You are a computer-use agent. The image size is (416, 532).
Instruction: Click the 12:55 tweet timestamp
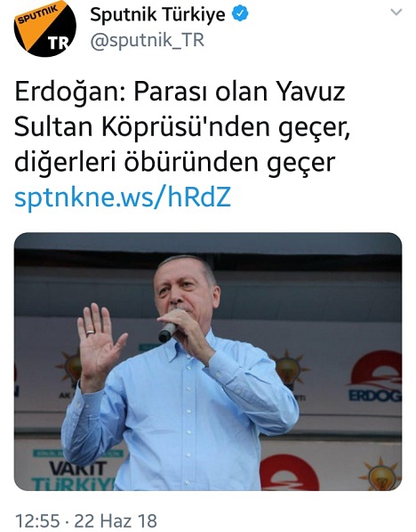(37, 520)
